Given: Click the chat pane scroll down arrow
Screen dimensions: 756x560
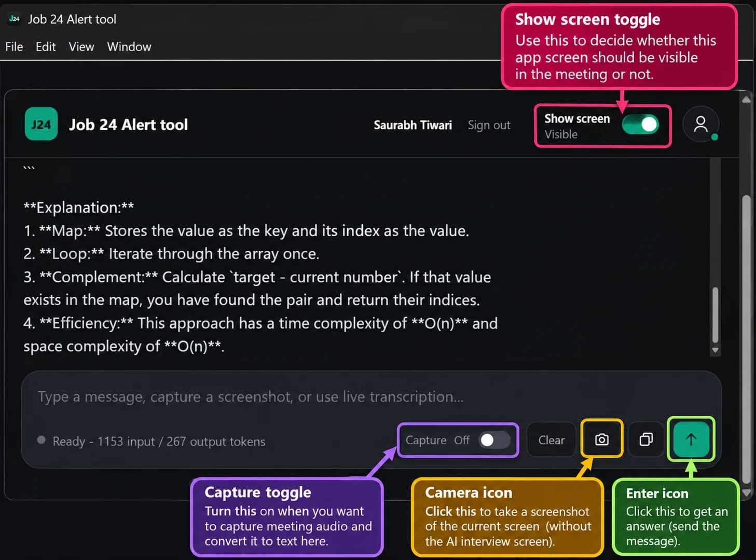Looking at the screenshot, I should [715, 350].
